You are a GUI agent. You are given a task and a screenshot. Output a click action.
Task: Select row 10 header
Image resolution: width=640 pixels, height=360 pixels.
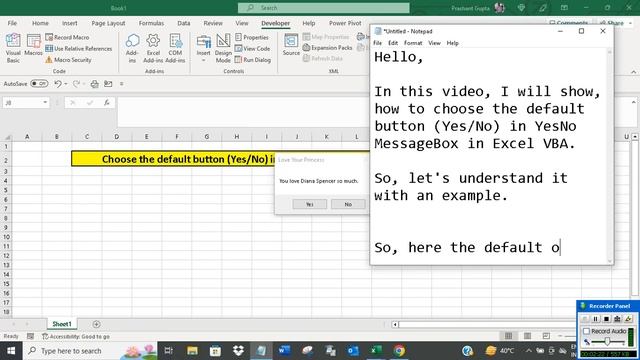point(6,237)
